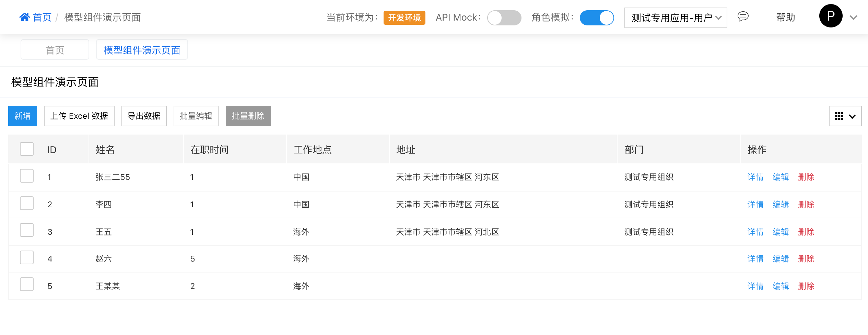Check the select-all header checkbox
This screenshot has height=335, width=868.
[x=27, y=149]
